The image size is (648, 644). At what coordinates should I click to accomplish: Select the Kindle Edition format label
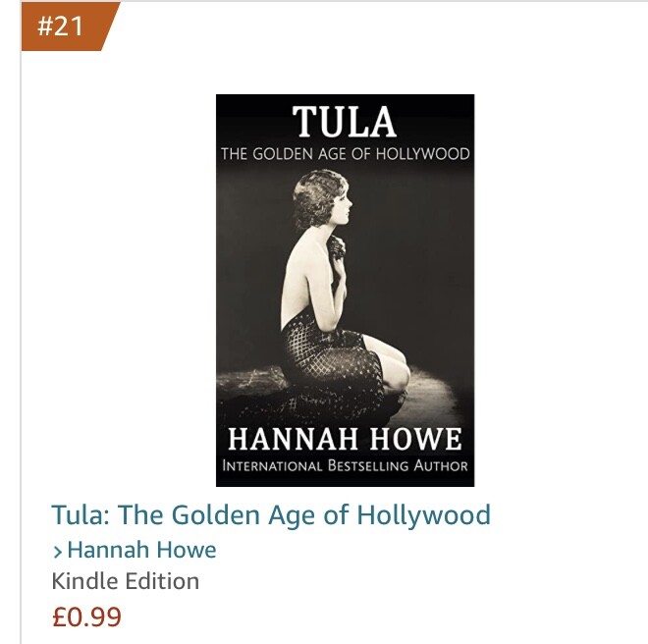tap(126, 581)
